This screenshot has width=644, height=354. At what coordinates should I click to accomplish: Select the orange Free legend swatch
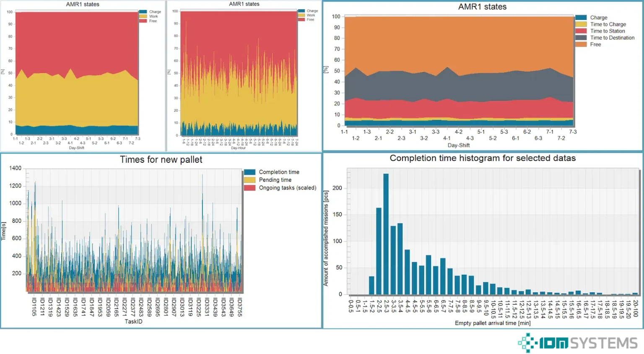click(x=581, y=44)
